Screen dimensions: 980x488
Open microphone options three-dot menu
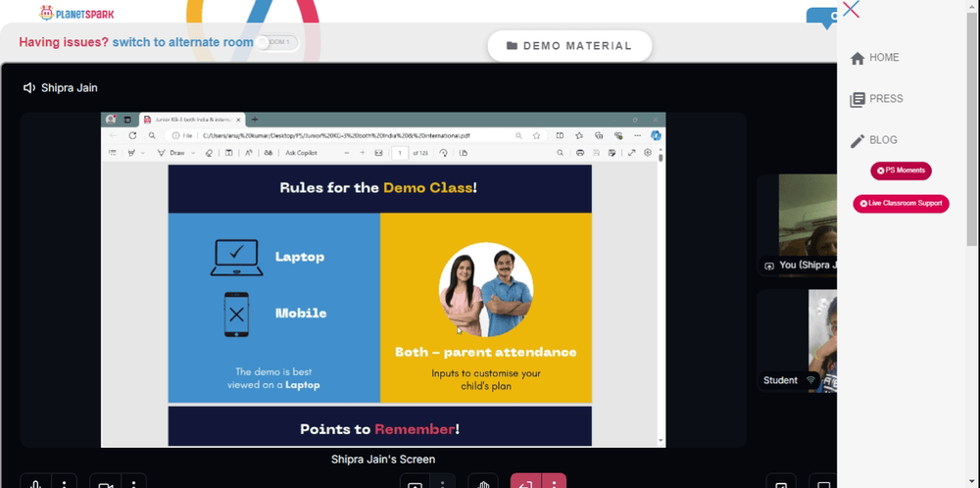65,482
